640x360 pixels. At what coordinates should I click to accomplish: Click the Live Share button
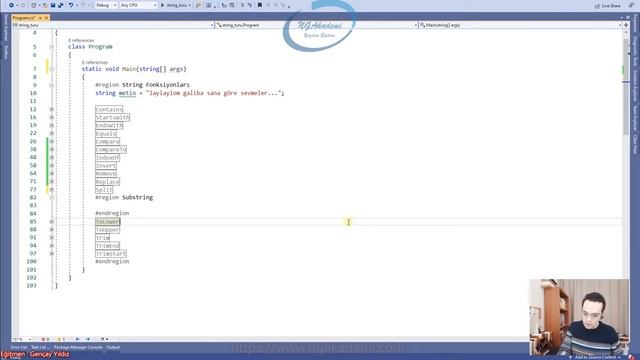tap(608, 6)
